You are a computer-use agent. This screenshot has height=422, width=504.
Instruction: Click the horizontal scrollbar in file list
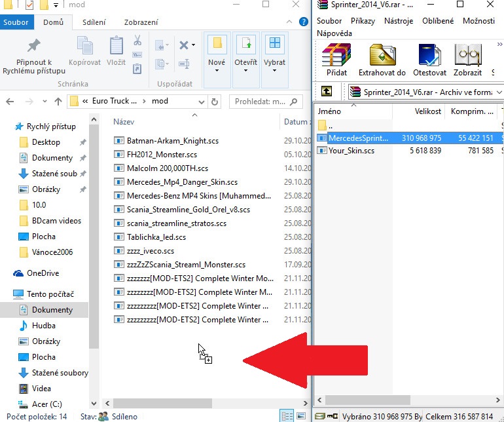pos(196,403)
